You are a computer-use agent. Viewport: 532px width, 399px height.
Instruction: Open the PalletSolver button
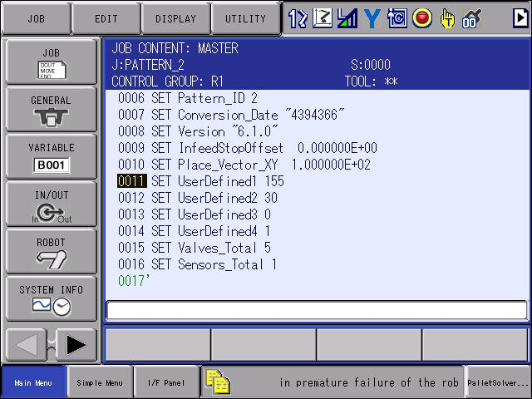497,382
